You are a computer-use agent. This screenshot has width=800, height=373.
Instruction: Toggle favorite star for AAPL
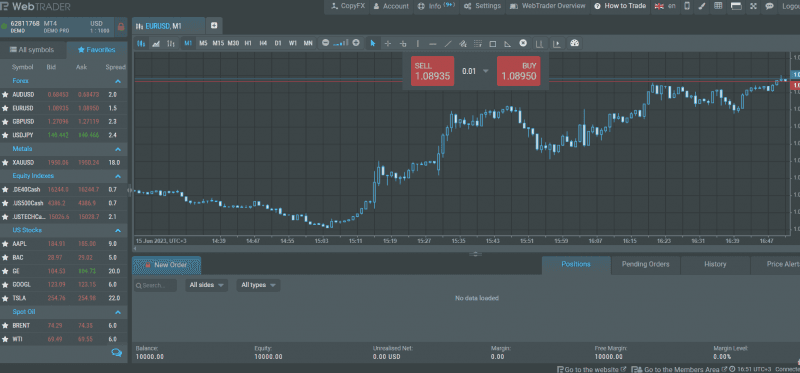pyautogui.click(x=5, y=244)
